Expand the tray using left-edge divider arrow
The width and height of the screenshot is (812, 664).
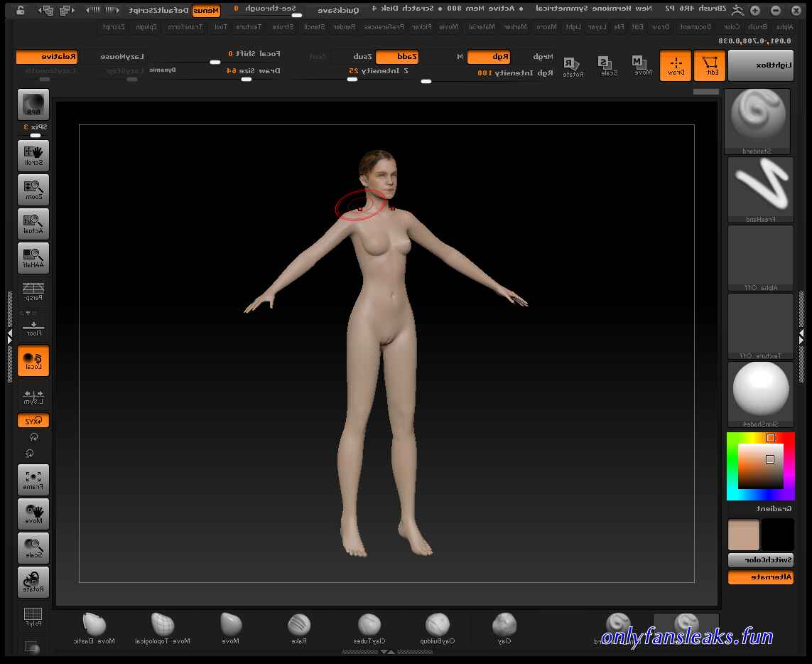(9, 336)
